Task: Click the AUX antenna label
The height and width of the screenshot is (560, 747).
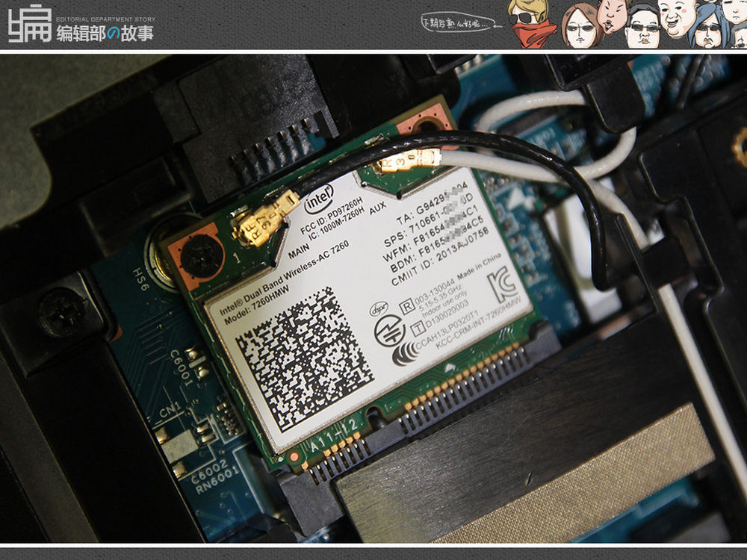Action: 377,208
